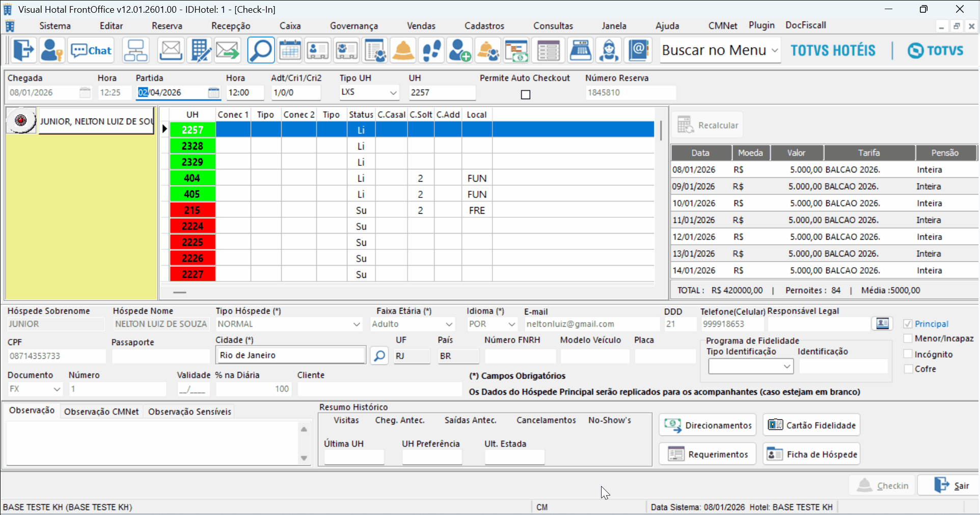Screen dimensions: 980x515
Task: Open the Chat toolbar button
Action: (x=92, y=50)
